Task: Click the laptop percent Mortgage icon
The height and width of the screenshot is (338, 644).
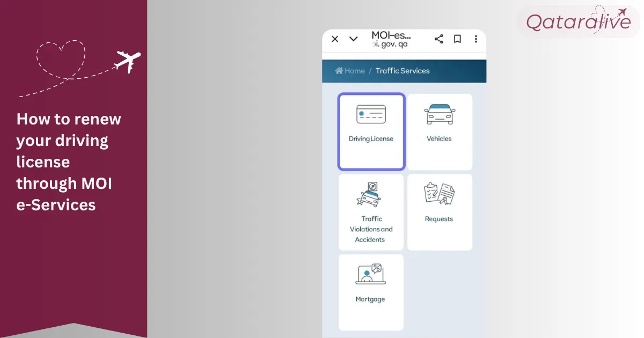Action: coord(370,274)
